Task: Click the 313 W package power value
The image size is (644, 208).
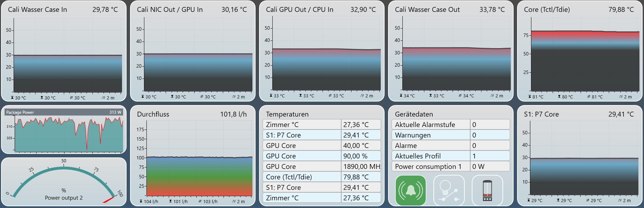Action: 115,112
